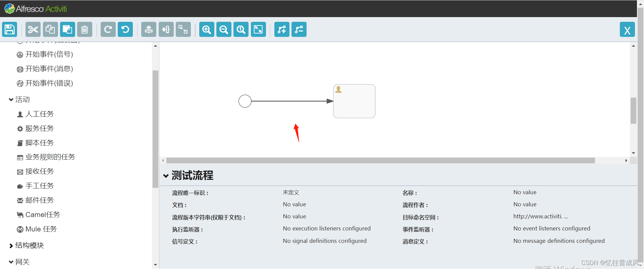The height and width of the screenshot is (269, 644).
Task: Click palette scrollbar down arrow
Action: click(x=155, y=265)
